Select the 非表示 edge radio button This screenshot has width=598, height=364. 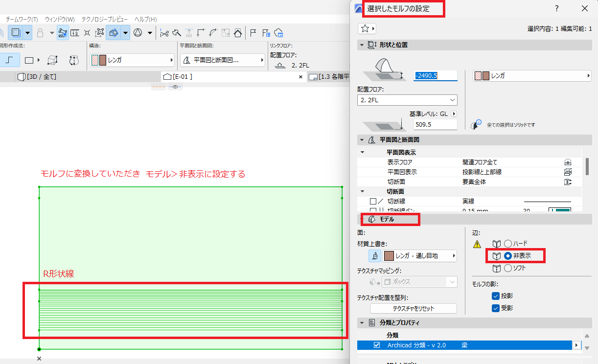[508, 256]
